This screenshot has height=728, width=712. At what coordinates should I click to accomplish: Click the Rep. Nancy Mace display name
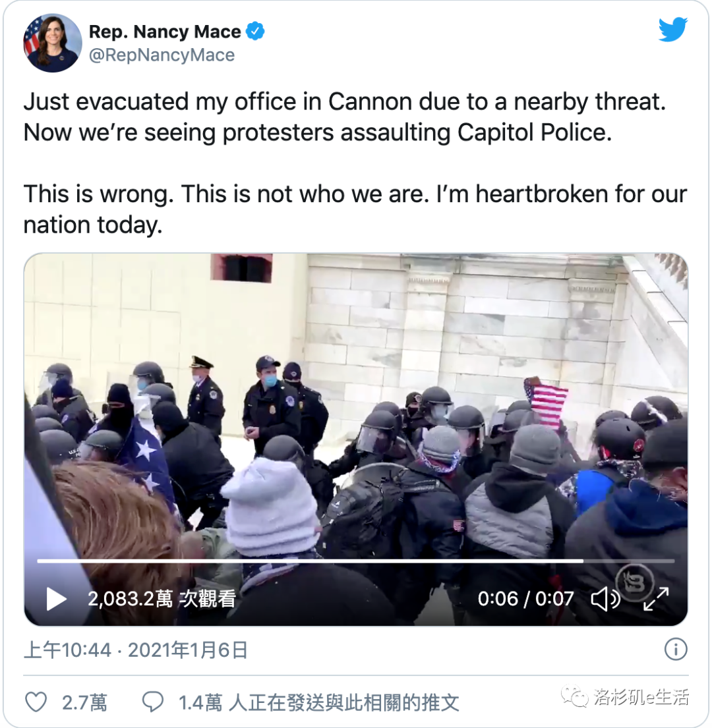[165, 32]
